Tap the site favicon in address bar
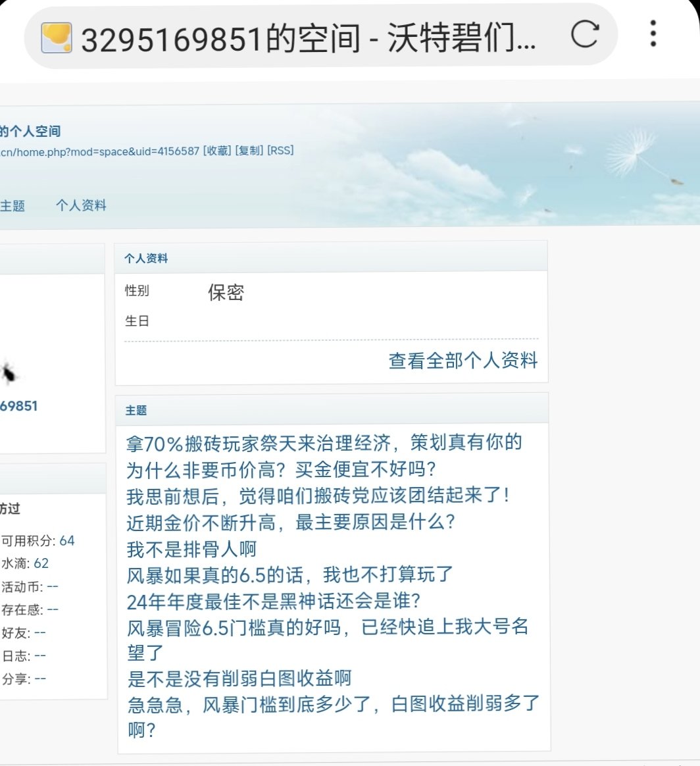The height and width of the screenshot is (766, 700). [x=57, y=38]
